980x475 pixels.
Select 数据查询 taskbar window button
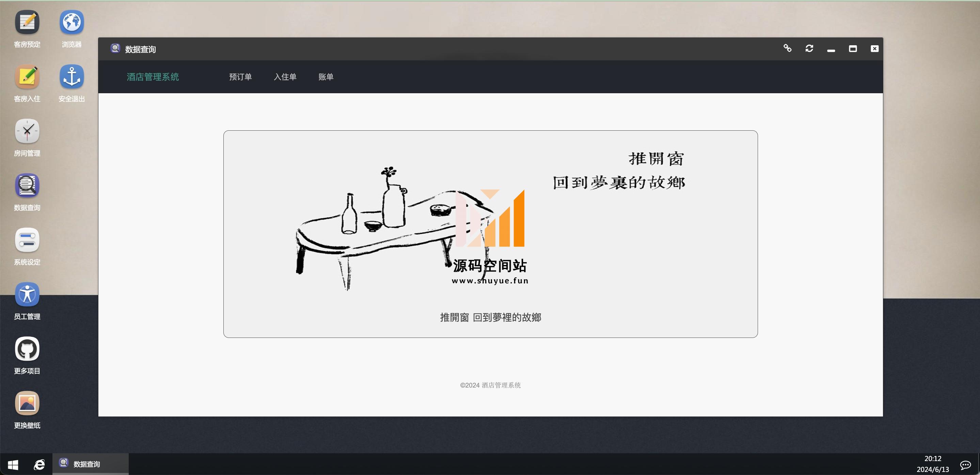(x=91, y=464)
